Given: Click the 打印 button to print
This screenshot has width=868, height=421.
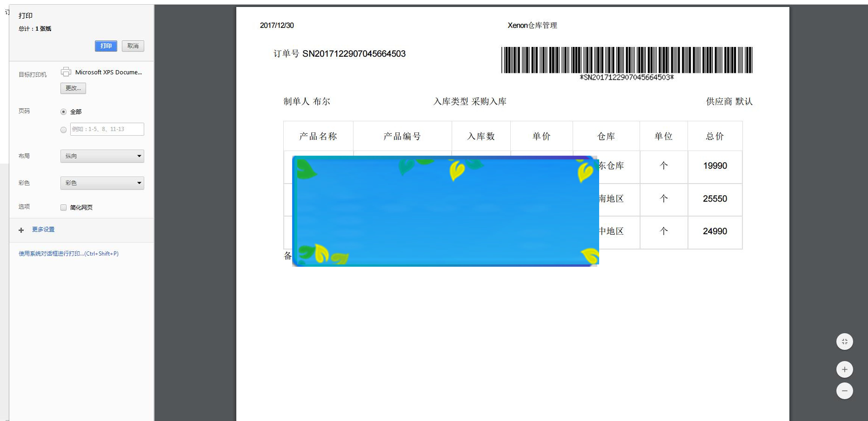Looking at the screenshot, I should pos(106,46).
